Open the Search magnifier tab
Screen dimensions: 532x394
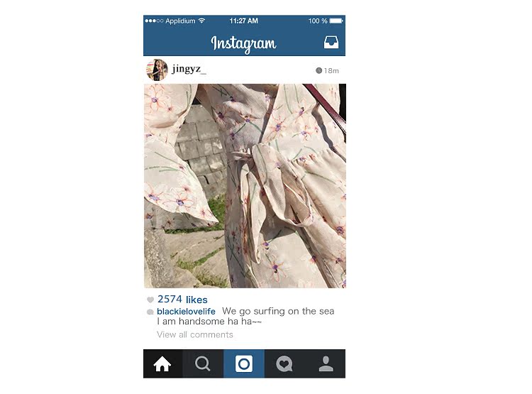click(x=203, y=363)
